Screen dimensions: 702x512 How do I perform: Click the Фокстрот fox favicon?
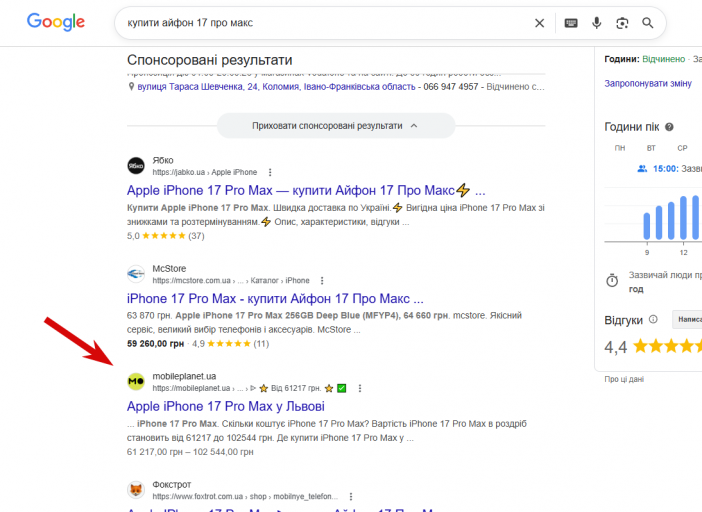click(x=136, y=490)
